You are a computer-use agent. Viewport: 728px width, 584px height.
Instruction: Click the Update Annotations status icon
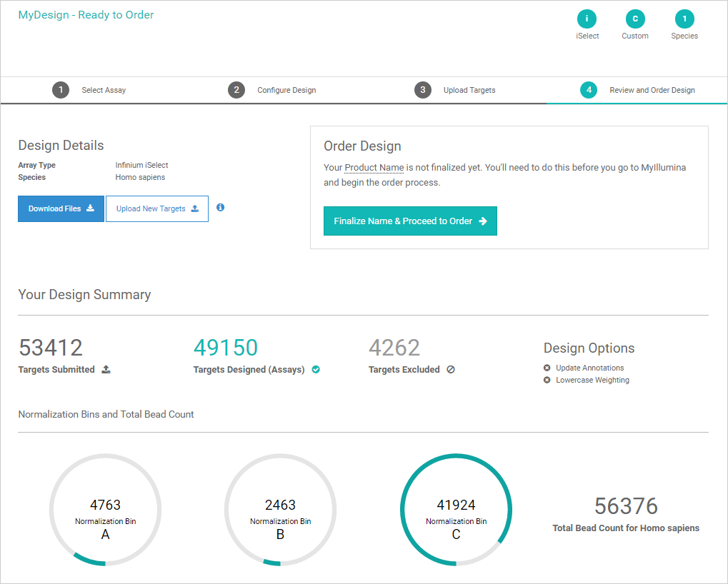click(547, 368)
